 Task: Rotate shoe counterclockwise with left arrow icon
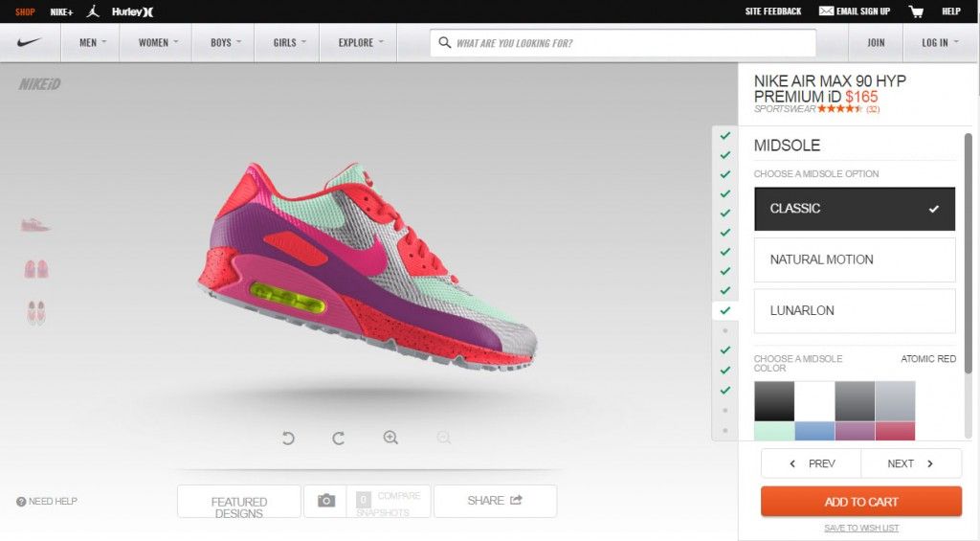pos(288,438)
